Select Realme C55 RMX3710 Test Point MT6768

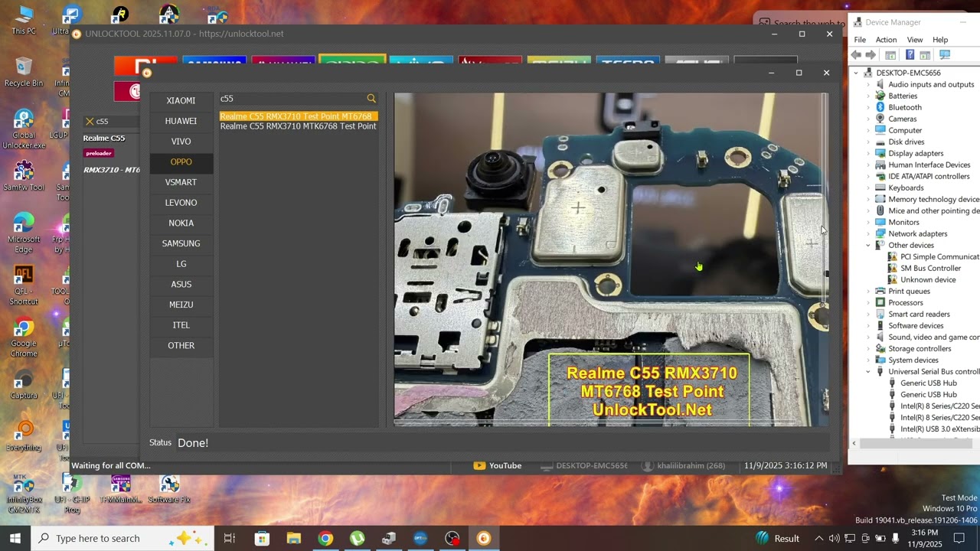pos(299,116)
